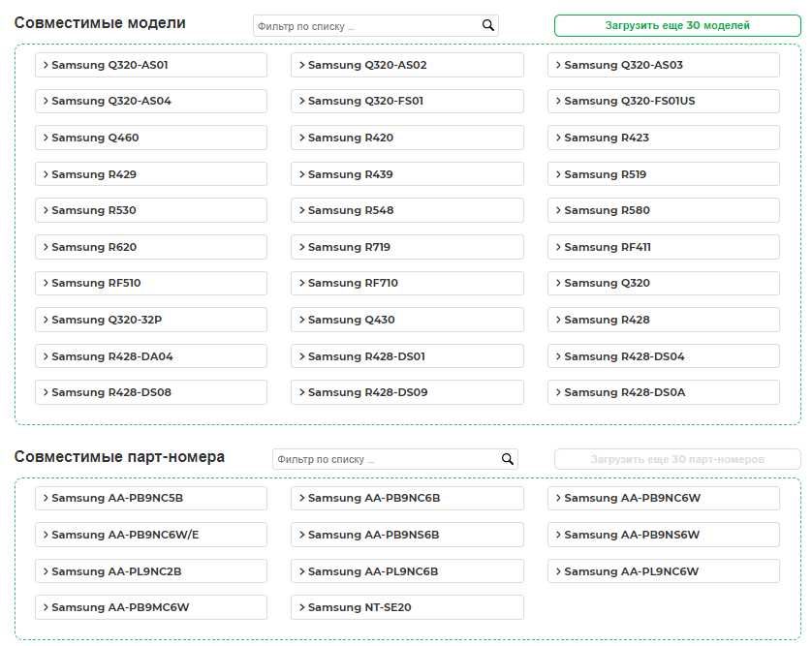
Task: Open Samsung Q320-AS02 model link
Action: pyautogui.click(x=407, y=65)
